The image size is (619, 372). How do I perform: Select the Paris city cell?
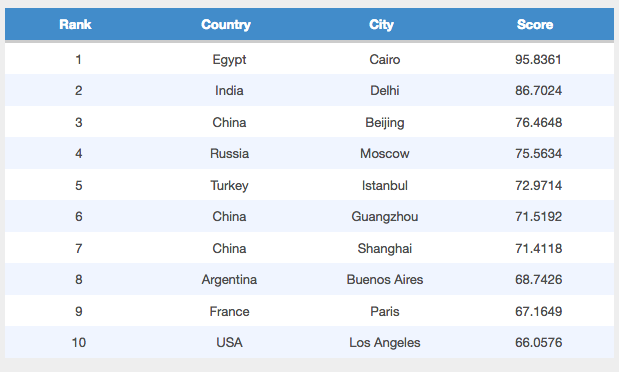click(x=385, y=311)
